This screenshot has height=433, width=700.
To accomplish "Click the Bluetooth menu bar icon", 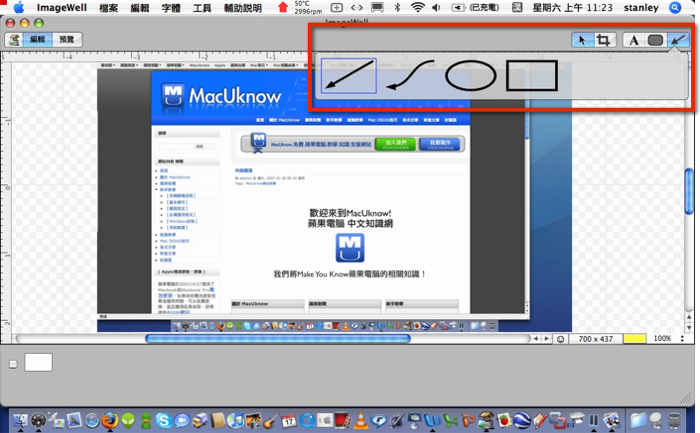I will pos(397,7).
